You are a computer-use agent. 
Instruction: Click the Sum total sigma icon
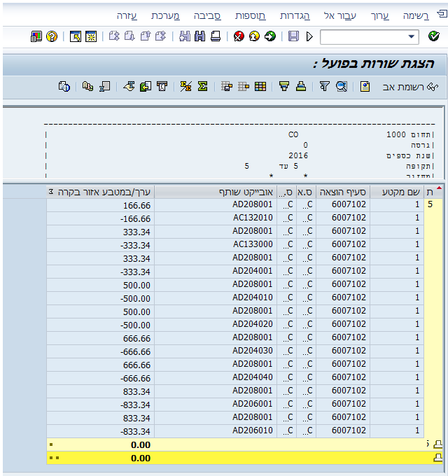202,87
